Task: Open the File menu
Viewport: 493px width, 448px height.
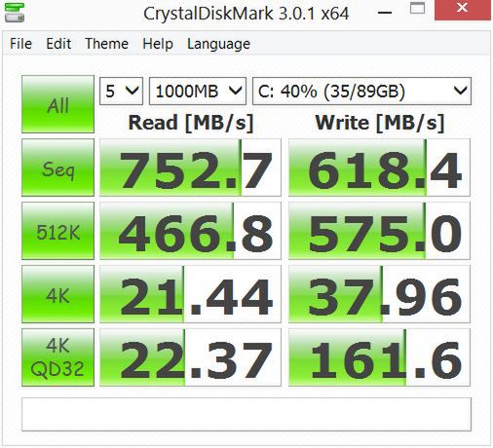Action: pos(20,44)
